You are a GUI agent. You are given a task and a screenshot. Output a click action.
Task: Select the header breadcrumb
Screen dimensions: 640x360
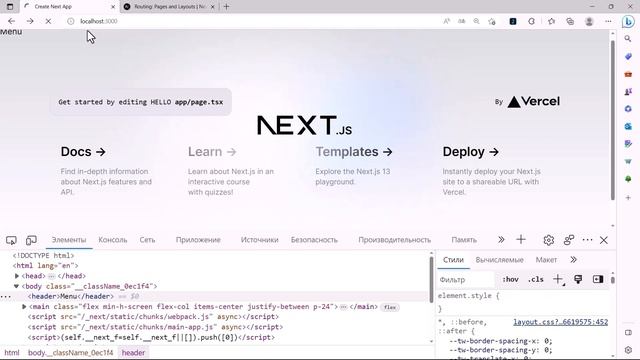coord(133,353)
